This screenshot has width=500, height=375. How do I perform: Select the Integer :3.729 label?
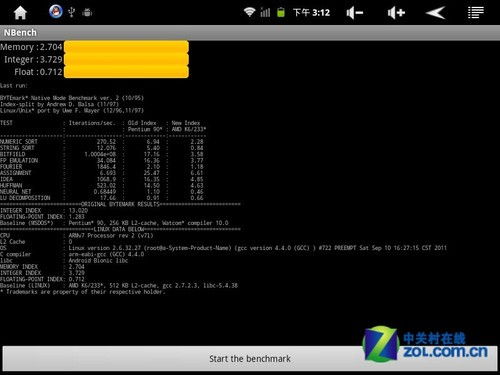[33, 59]
